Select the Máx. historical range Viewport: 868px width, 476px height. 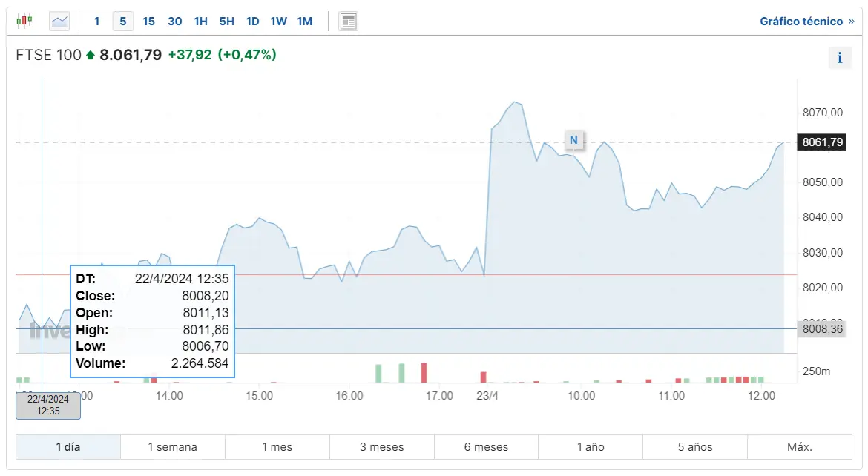tap(799, 446)
